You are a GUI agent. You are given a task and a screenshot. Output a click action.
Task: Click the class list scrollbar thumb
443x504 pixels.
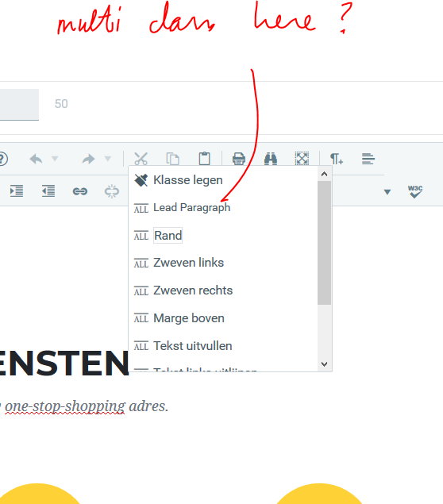click(x=324, y=243)
